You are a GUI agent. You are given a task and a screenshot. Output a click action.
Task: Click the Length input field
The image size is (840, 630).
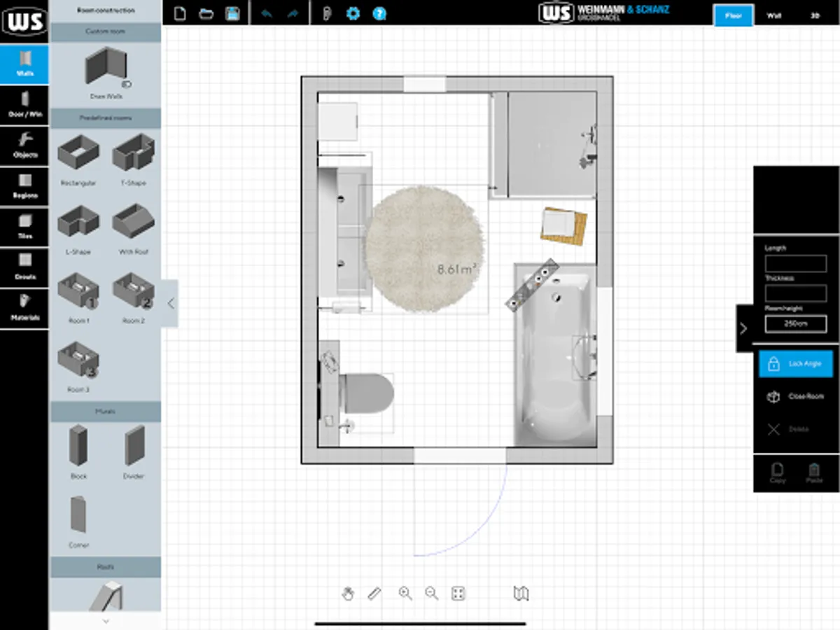coord(796,264)
